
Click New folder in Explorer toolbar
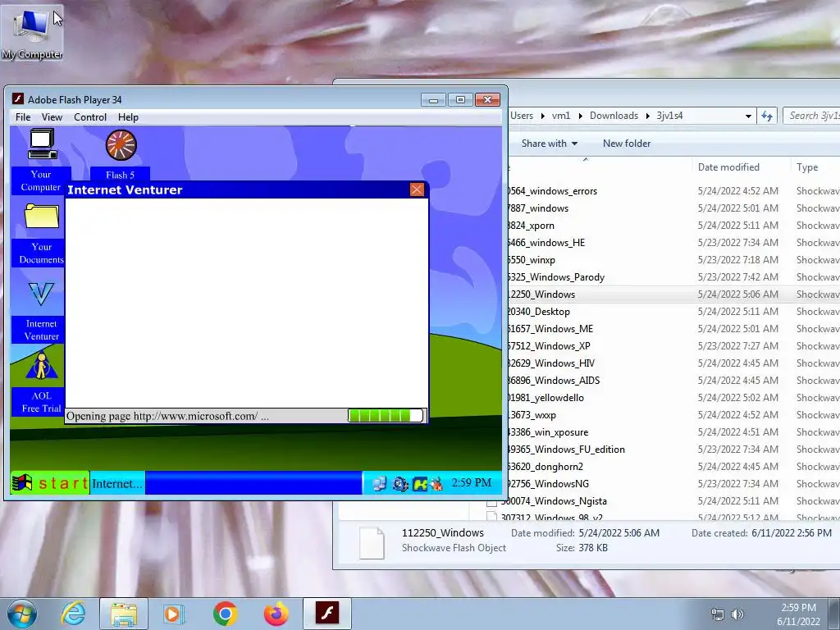click(x=627, y=144)
